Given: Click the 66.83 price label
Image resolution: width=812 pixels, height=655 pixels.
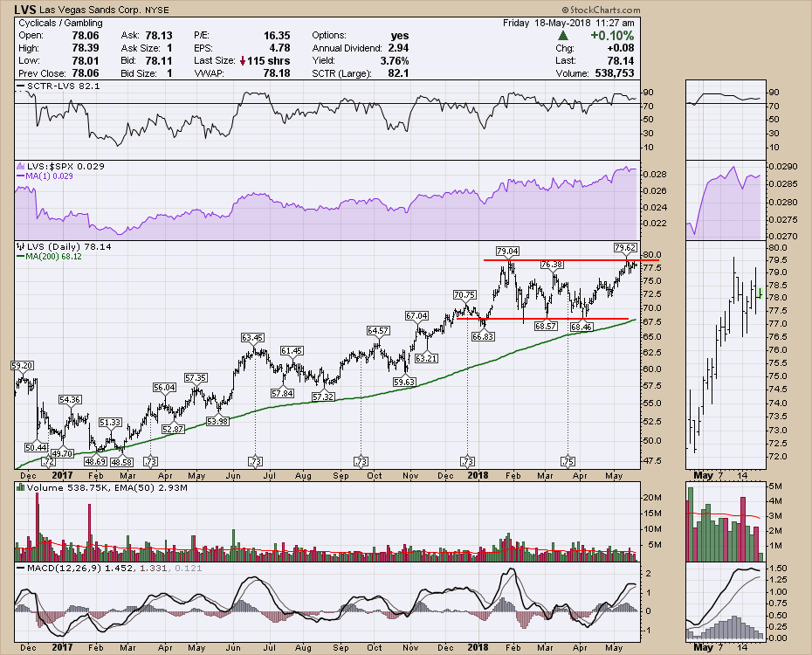Looking at the screenshot, I should point(483,336).
